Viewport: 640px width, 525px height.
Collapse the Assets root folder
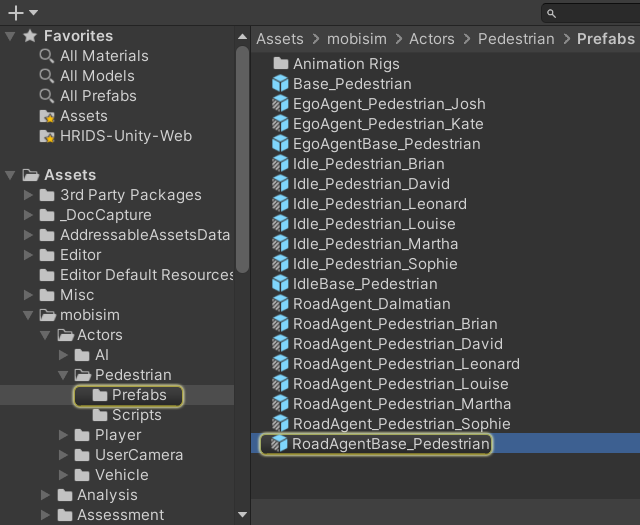pos(10,176)
